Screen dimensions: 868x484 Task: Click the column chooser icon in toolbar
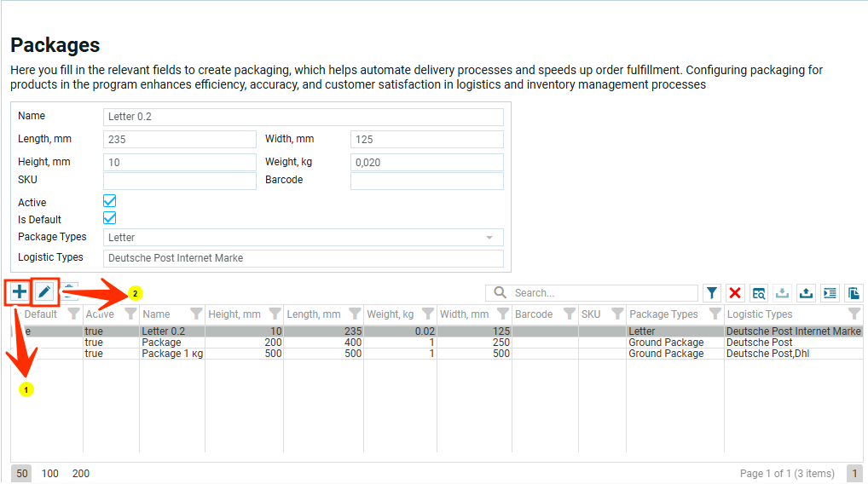830,293
